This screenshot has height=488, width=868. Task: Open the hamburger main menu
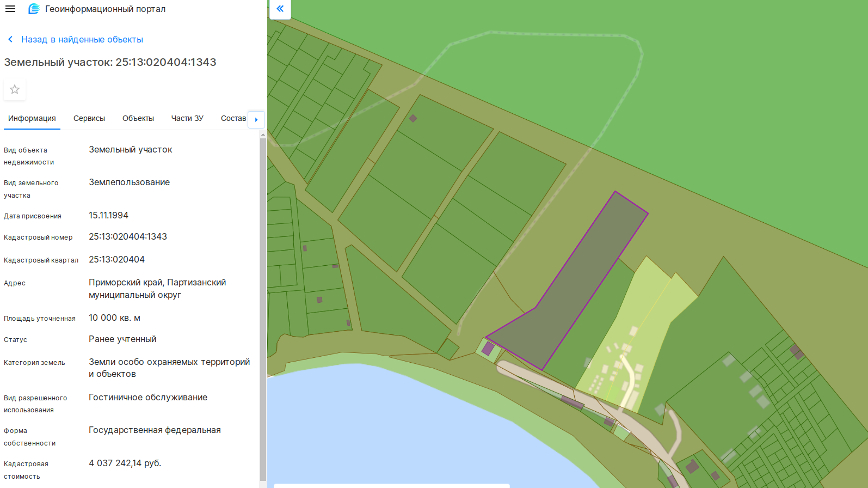[10, 9]
